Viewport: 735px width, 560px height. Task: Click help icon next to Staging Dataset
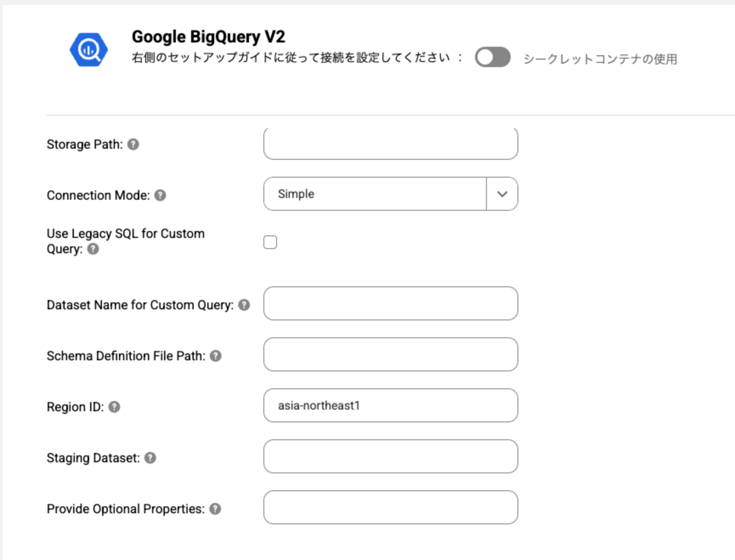150,458
